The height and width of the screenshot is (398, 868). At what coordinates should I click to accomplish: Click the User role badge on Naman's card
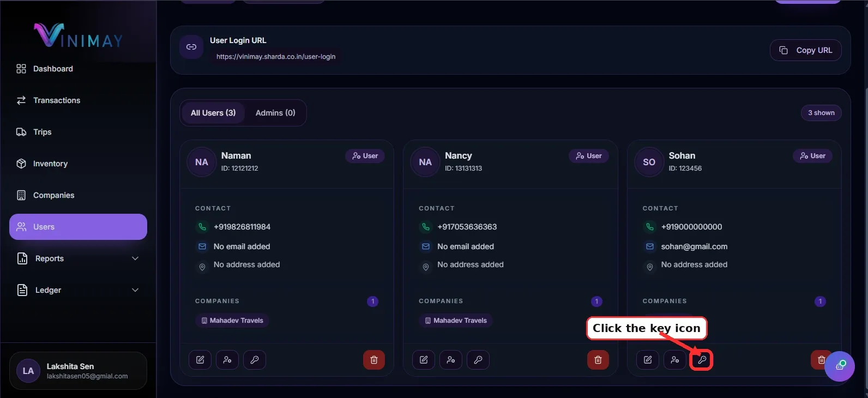pos(365,156)
